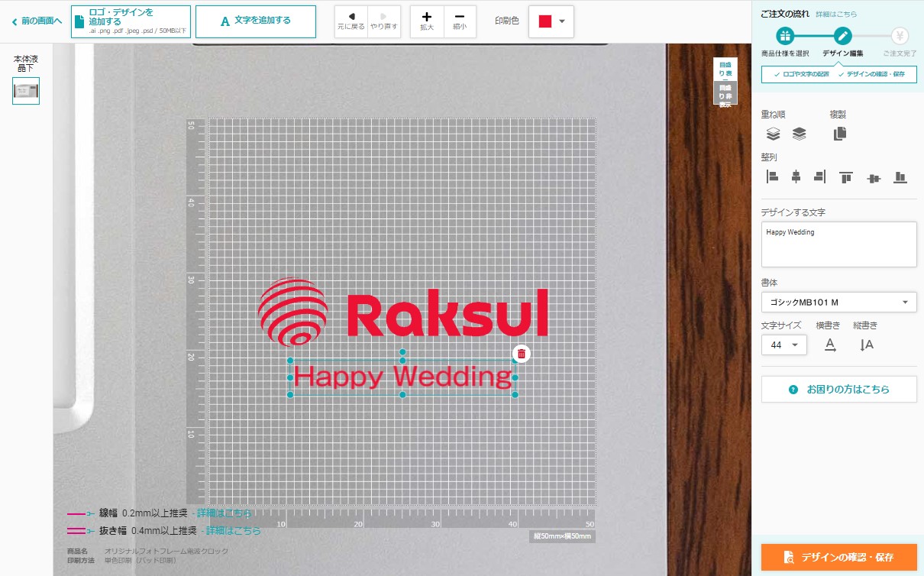Open the 文字サイズ dropdown showing 44

pos(783,345)
